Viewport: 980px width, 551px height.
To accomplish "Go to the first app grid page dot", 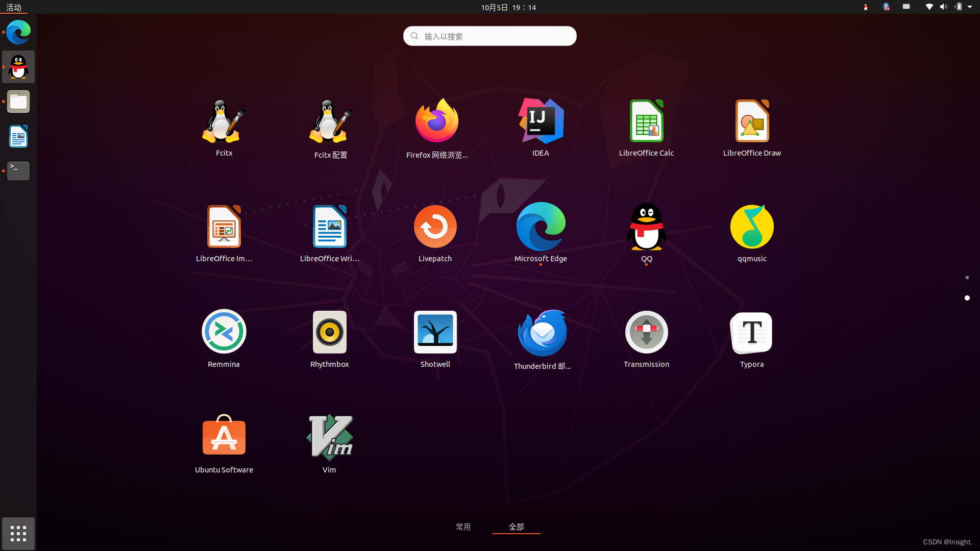I will point(967,278).
